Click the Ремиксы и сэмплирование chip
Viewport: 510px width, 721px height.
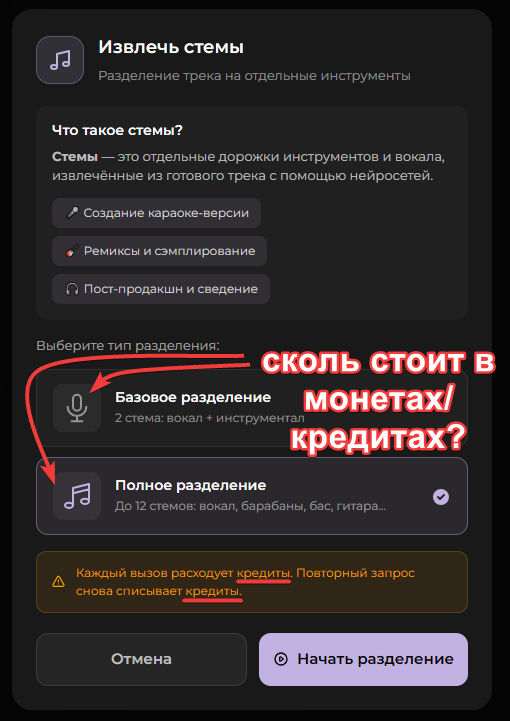[x=160, y=251]
